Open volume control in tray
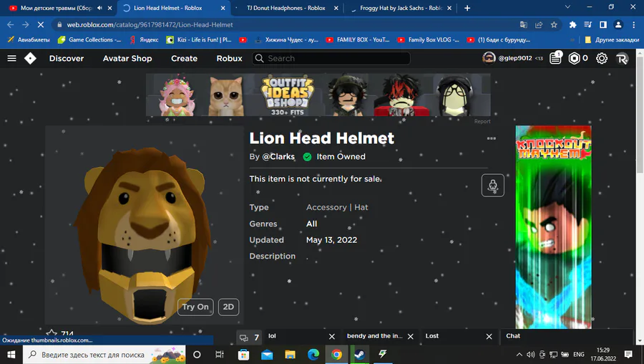The width and height of the screenshot is (644, 364). tap(531, 355)
